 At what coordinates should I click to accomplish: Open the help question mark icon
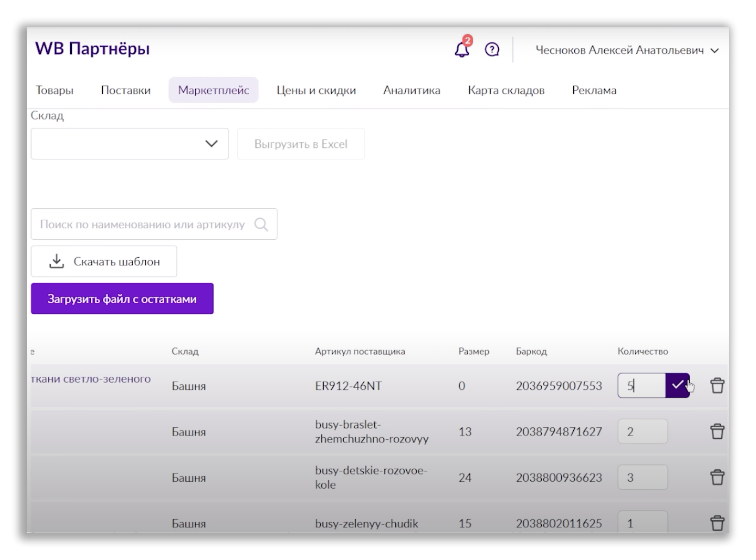pos(492,49)
